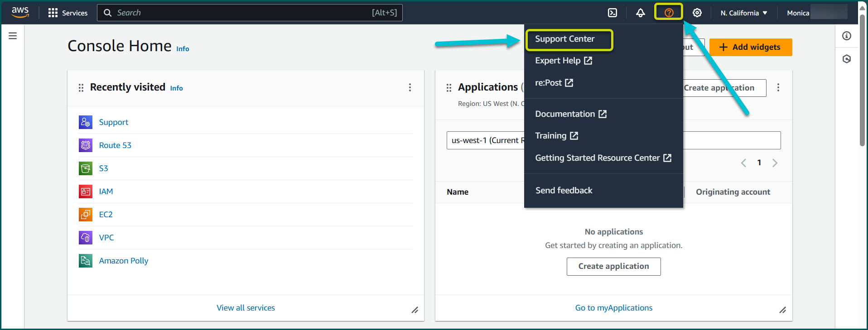The image size is (868, 330).
Task: Open the Services grid menu
Action: pos(68,13)
